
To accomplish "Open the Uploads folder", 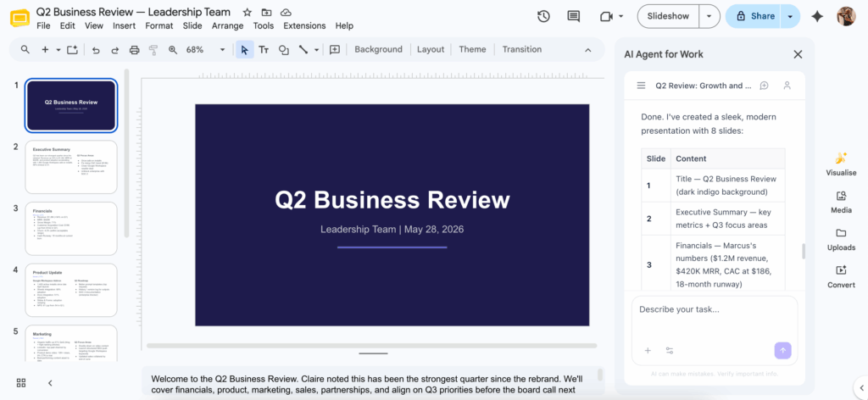I will [841, 239].
